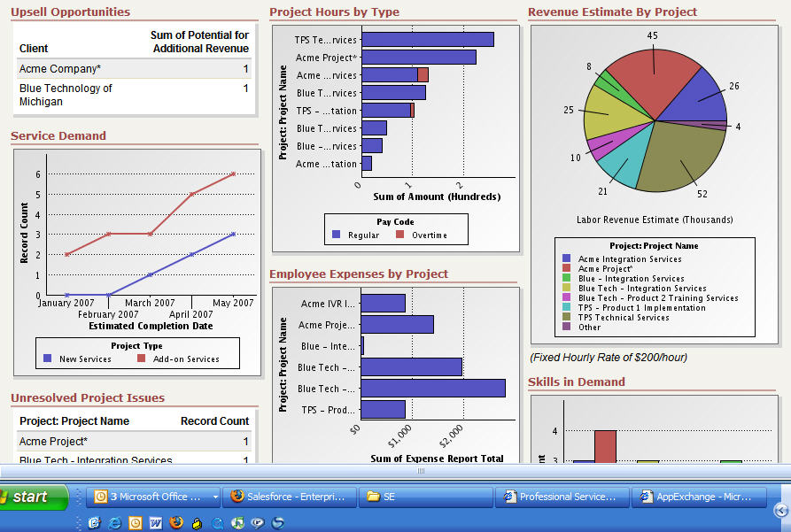Click the Sum of Potential for Additional Revenue header
791x532 pixels.
(x=200, y=42)
